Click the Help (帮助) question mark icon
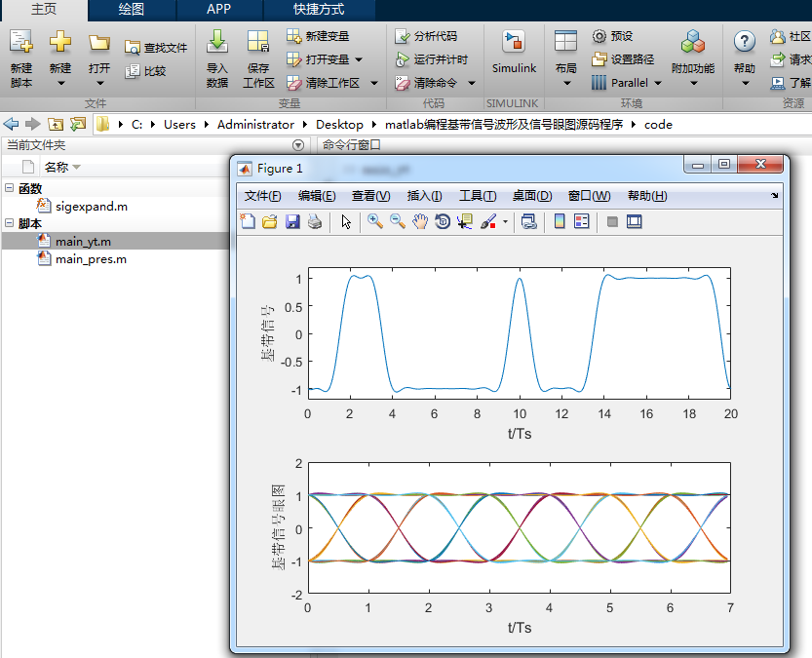The height and width of the screenshot is (658, 812). 744,41
